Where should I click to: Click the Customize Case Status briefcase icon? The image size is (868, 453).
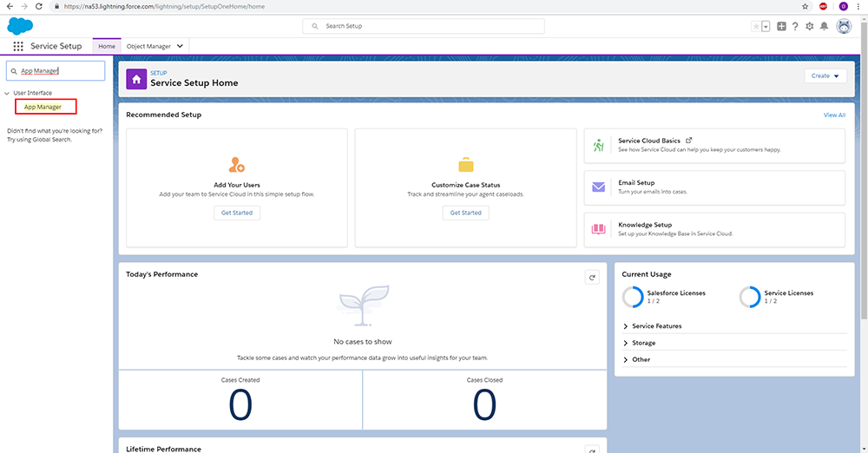click(465, 165)
